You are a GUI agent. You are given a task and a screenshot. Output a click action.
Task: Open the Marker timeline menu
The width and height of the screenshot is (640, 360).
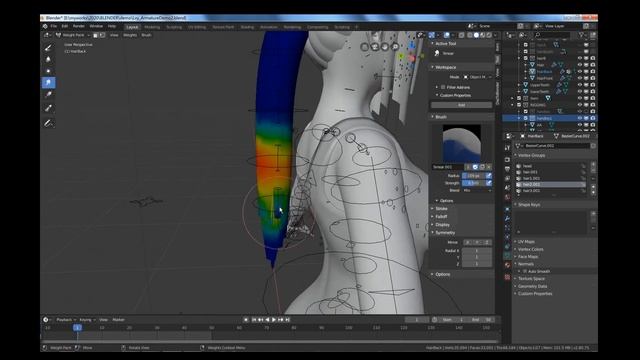[118, 320]
